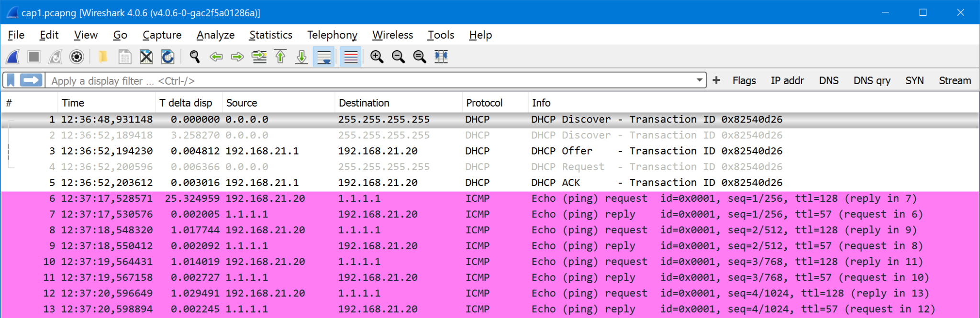Viewport: 980px width, 318px height.
Task: Go to the first packet
Action: pyautogui.click(x=280, y=57)
